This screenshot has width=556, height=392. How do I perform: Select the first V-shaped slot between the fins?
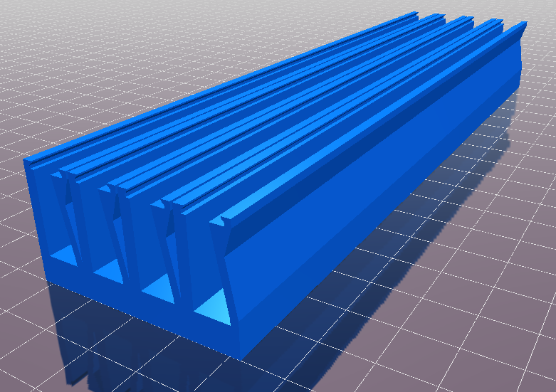point(70,209)
